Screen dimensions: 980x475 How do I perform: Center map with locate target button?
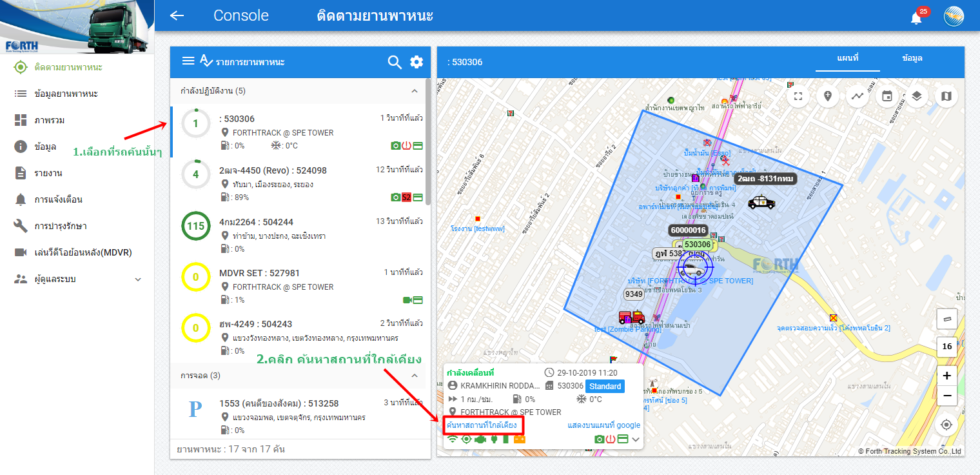[x=947, y=425]
